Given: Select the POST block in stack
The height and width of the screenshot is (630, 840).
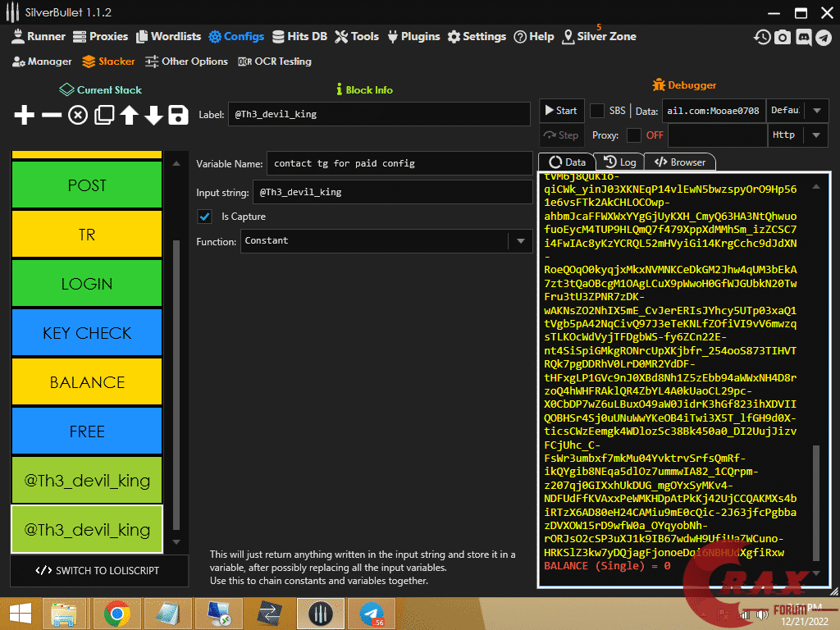Looking at the screenshot, I should pyautogui.click(x=87, y=185).
